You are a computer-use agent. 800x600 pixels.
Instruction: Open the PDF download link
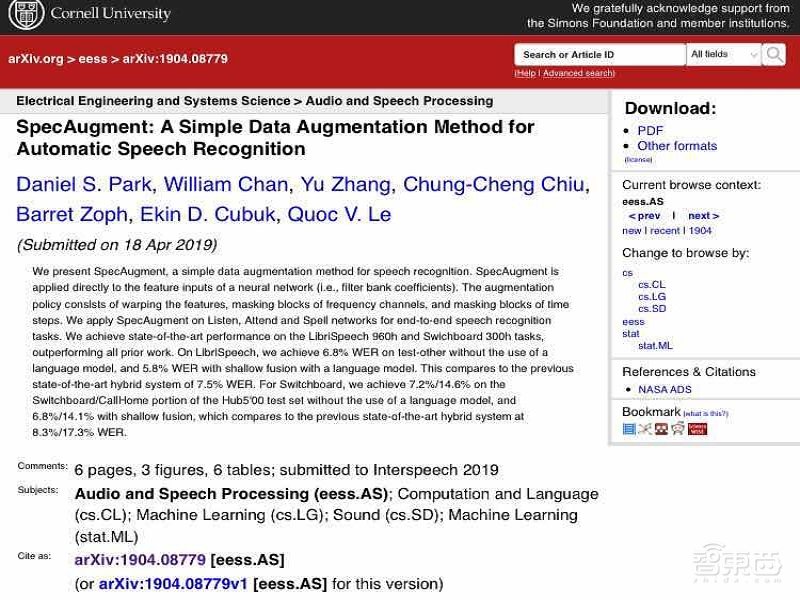650,130
